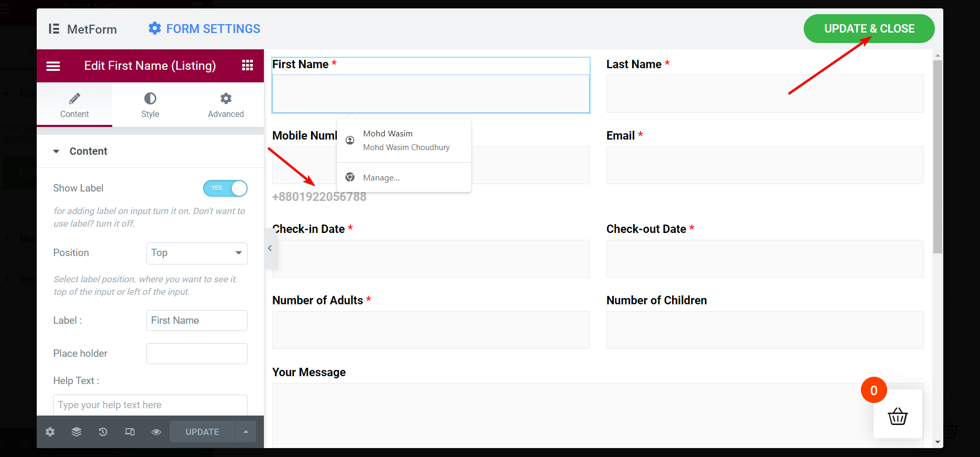The image size is (980, 457).
Task: Switch to the Content tab
Action: [x=74, y=104]
